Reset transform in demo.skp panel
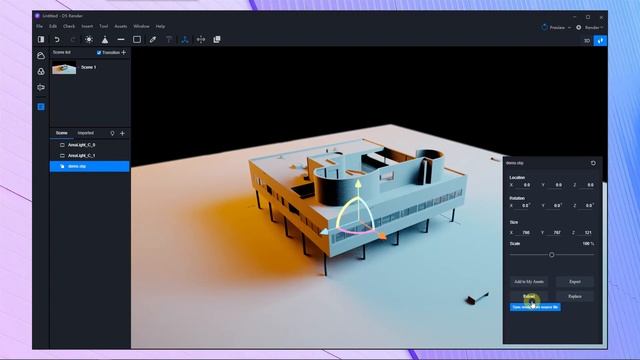This screenshot has height=360, width=640. [593, 163]
